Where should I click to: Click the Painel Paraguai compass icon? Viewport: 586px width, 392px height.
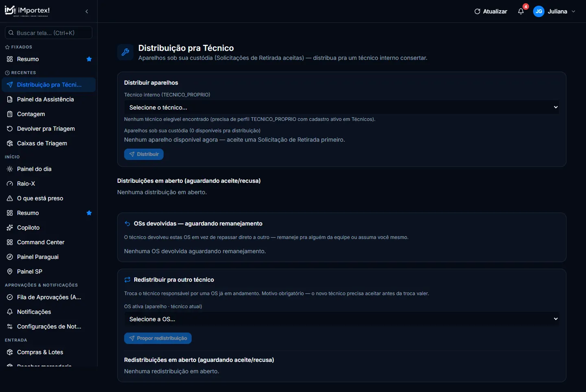pyautogui.click(x=10, y=257)
